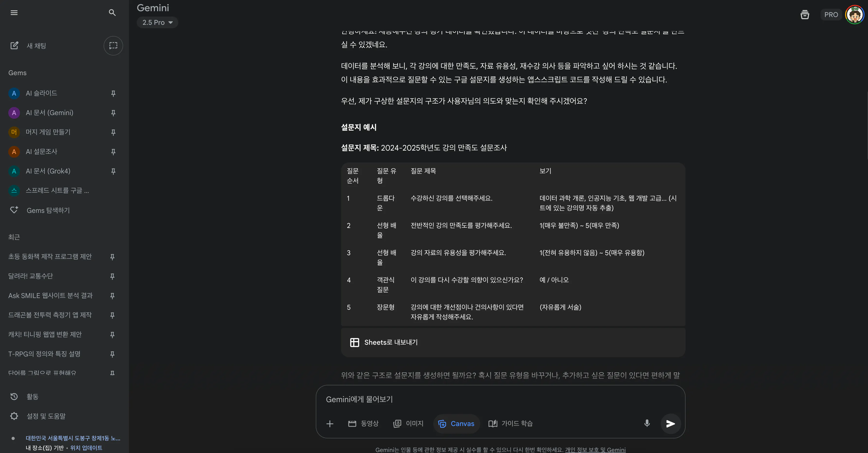The image size is (868, 453).
Task: Click the microphone voice input icon
Action: (647, 423)
